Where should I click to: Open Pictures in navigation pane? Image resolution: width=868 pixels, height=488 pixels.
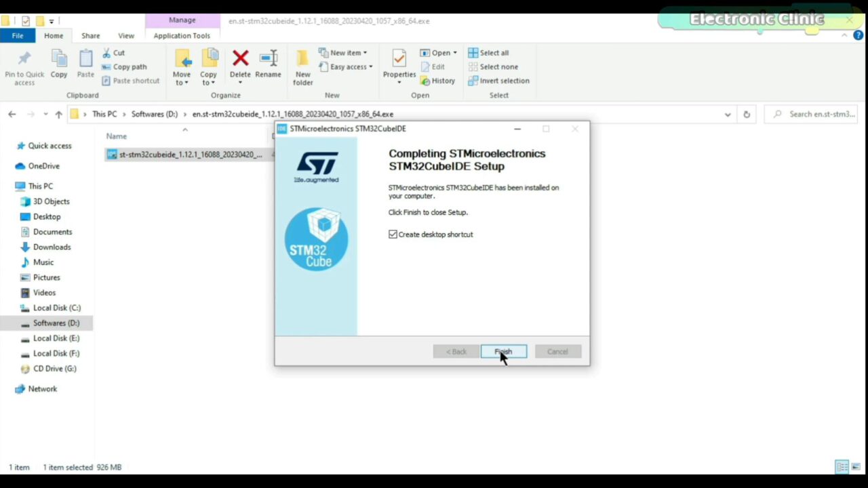click(47, 278)
